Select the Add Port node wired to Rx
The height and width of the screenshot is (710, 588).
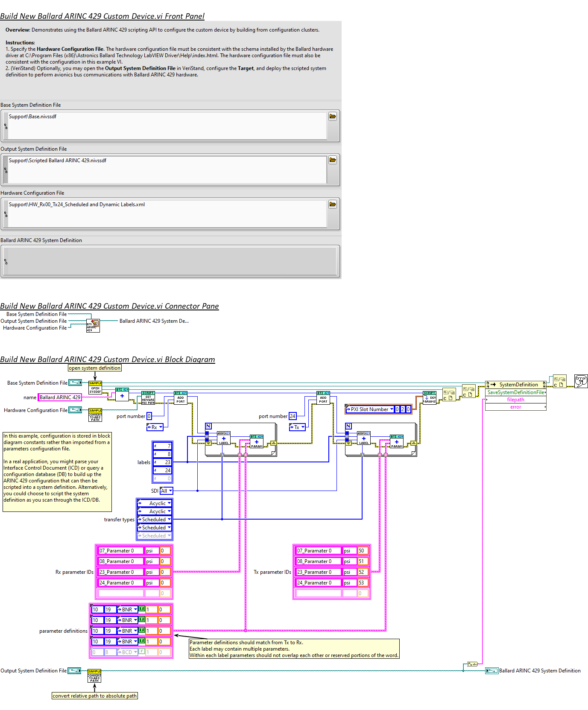[181, 398]
